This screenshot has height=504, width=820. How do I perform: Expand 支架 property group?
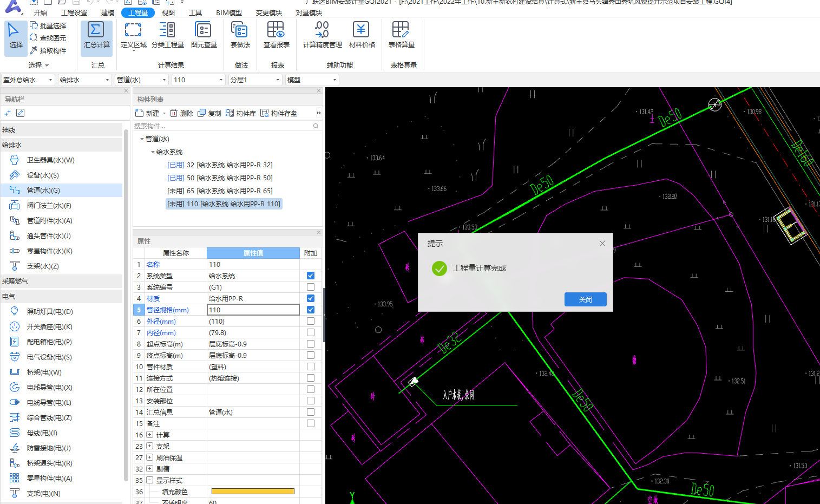click(150, 446)
